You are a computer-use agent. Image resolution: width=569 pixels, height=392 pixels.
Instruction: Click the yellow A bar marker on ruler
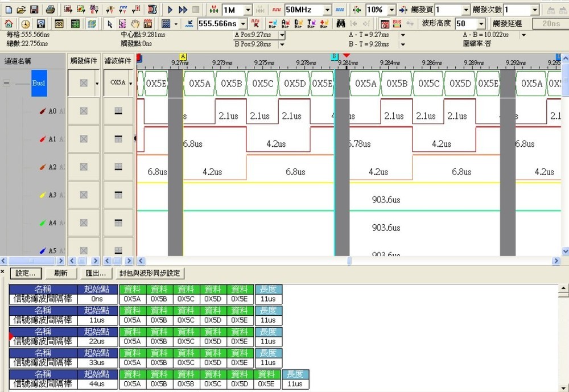pyautogui.click(x=183, y=56)
